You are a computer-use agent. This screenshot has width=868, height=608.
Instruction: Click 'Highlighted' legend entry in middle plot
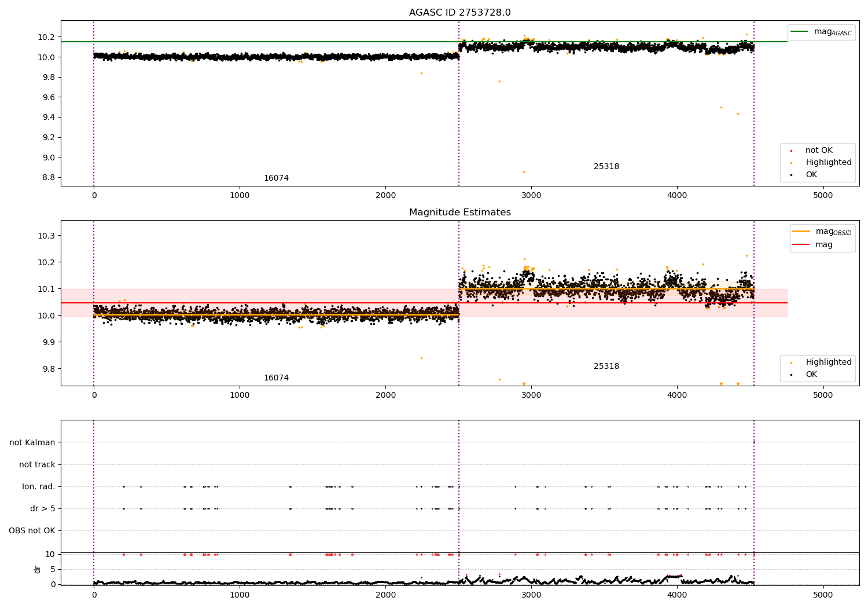click(x=829, y=362)
